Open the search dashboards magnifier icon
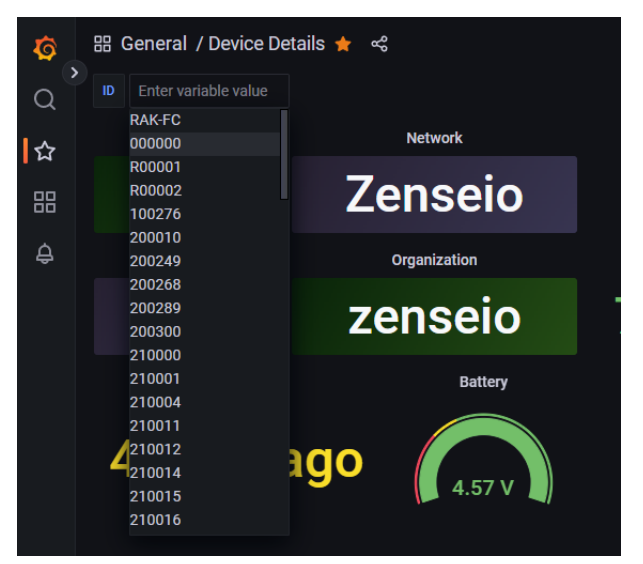 (45, 99)
